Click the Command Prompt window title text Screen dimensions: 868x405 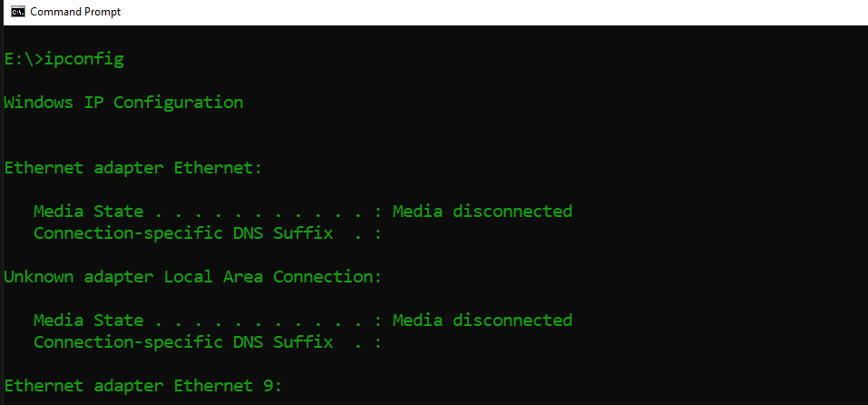(x=75, y=12)
